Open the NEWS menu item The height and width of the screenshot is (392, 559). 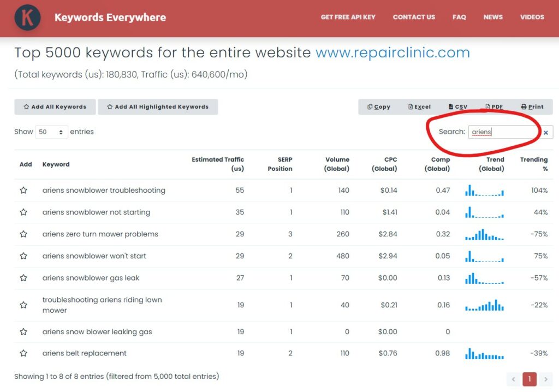tap(493, 17)
